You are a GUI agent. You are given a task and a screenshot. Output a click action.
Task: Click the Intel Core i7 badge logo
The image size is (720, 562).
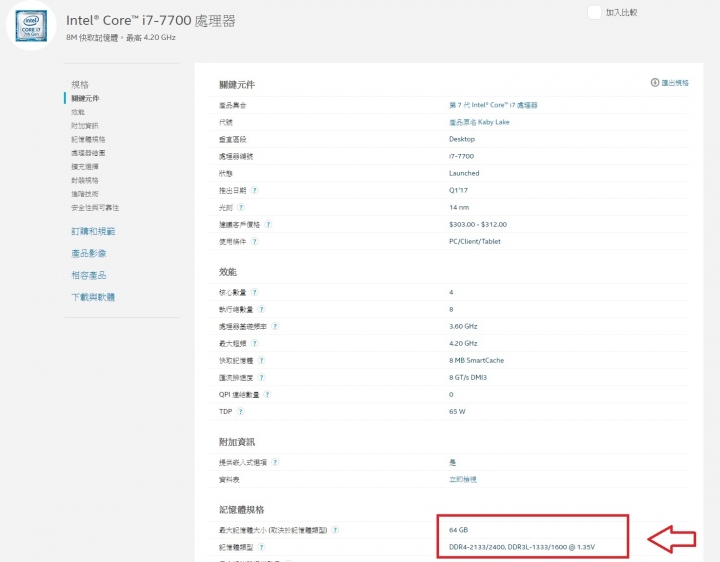click(x=31, y=26)
